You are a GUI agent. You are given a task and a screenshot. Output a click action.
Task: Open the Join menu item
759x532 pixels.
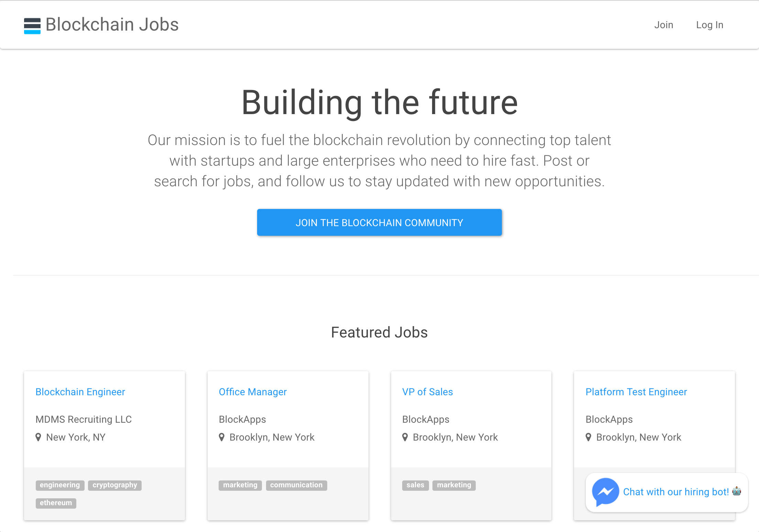[x=663, y=24]
